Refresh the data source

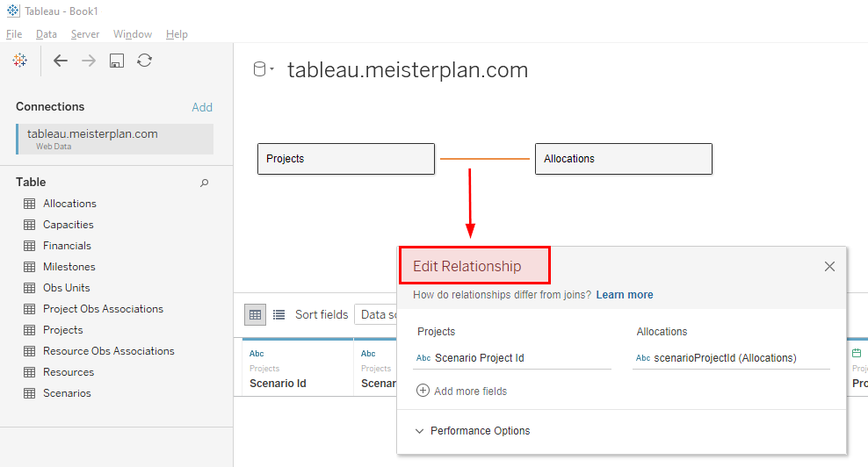[x=144, y=61]
